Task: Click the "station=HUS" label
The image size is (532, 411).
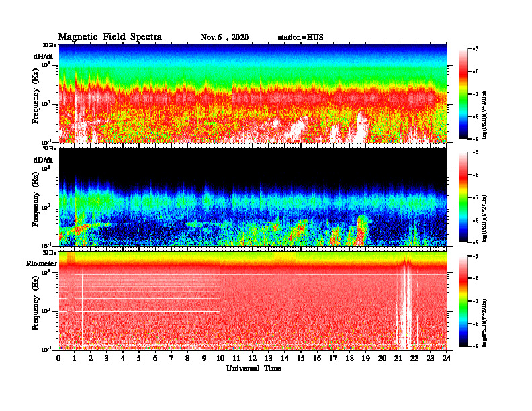Action: pos(301,38)
